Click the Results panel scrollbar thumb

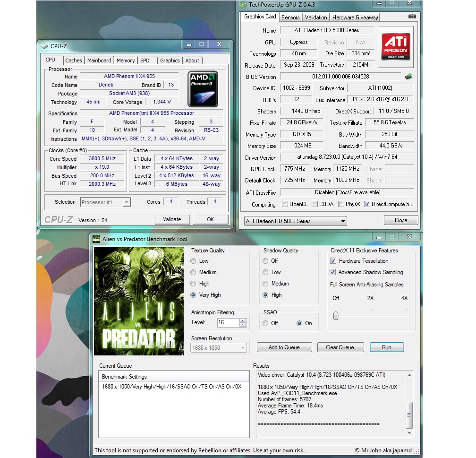[409, 415]
